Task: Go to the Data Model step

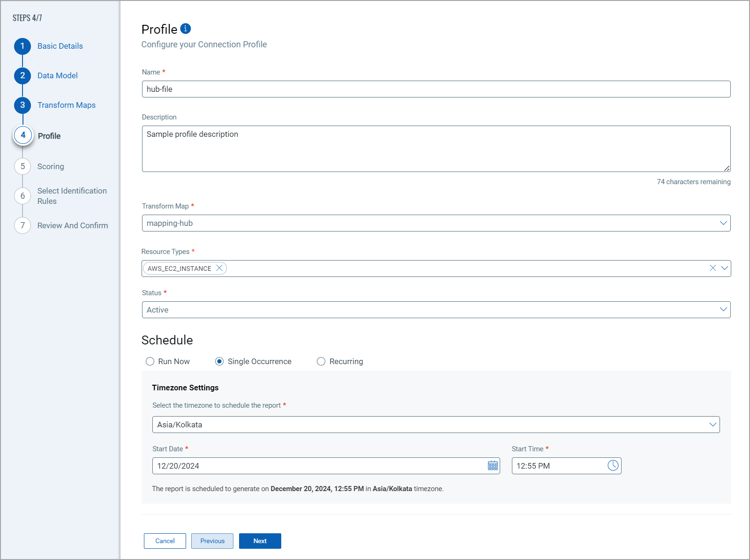Action: click(57, 75)
